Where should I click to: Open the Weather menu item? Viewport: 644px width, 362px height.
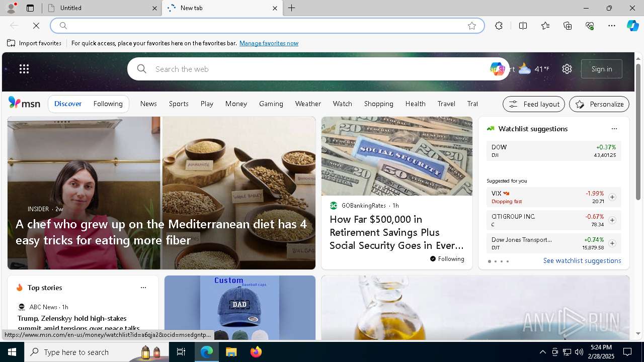coord(308,104)
